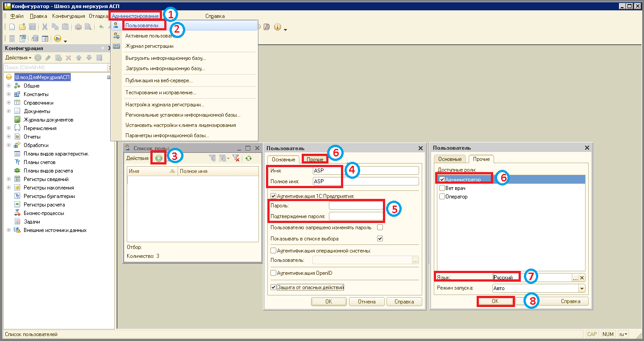Click the green add-user icon in user list
The image size is (644, 341).
tap(159, 158)
